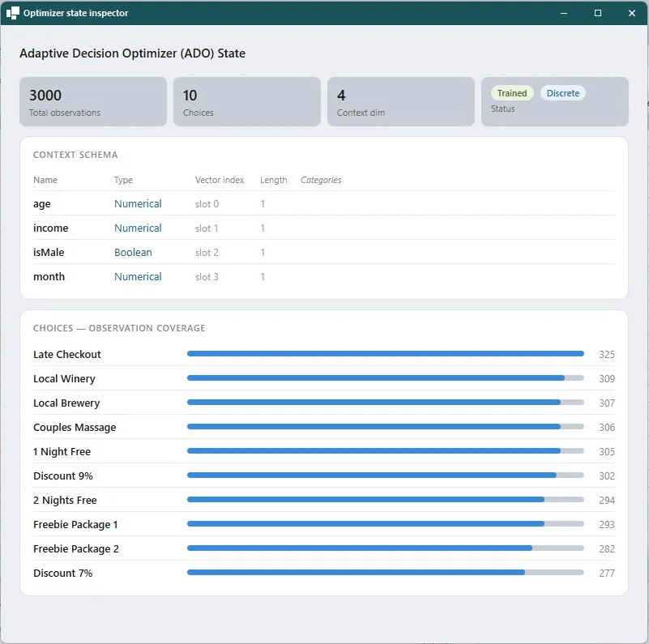Click the 'isMale' context name
This screenshot has width=649, height=644.
pyautogui.click(x=49, y=253)
